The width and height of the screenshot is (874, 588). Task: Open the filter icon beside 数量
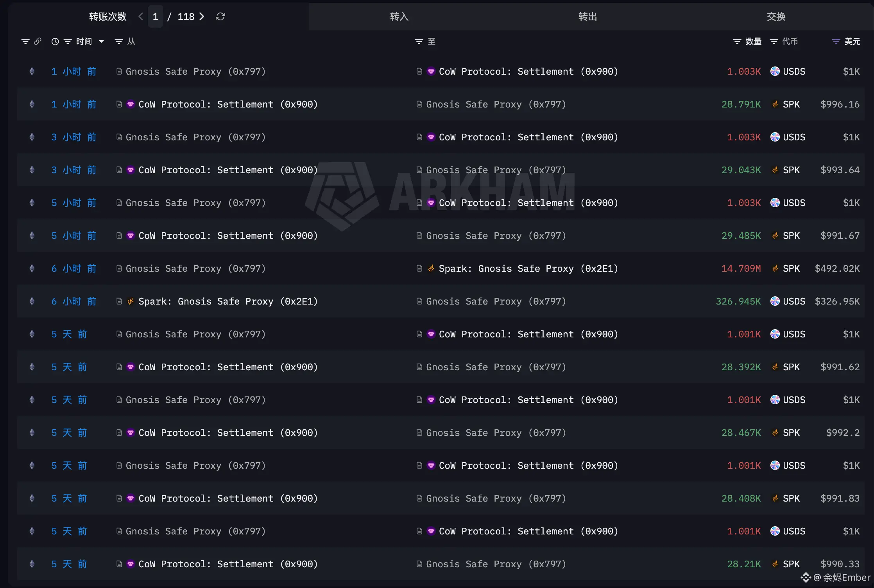pyautogui.click(x=737, y=41)
